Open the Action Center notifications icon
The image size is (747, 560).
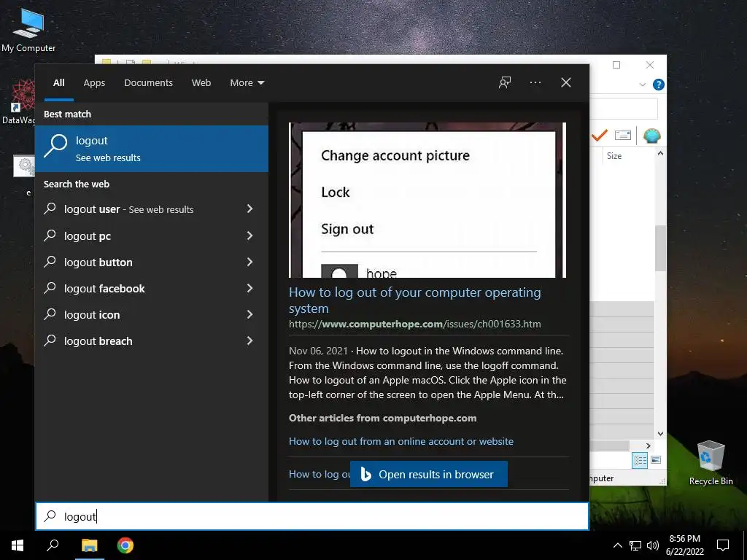click(723, 545)
